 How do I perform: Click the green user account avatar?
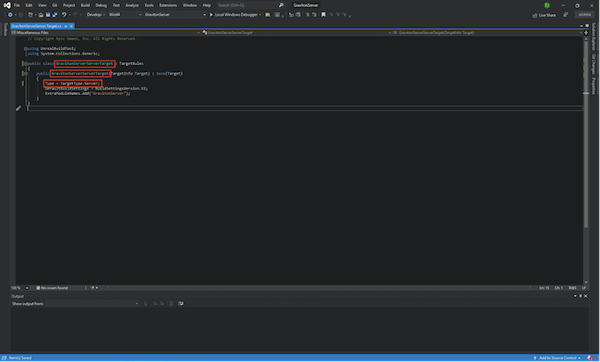pyautogui.click(x=547, y=5)
